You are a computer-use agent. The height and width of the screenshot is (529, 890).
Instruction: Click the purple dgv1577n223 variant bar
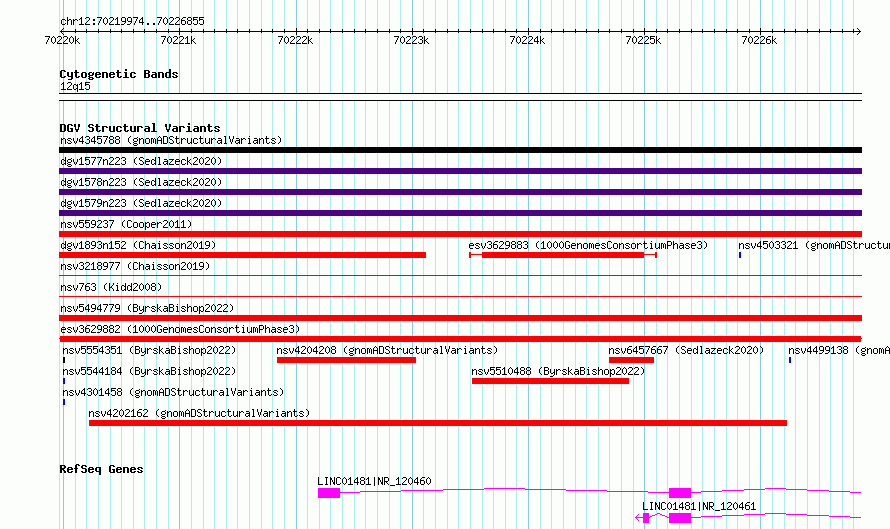(x=460, y=171)
